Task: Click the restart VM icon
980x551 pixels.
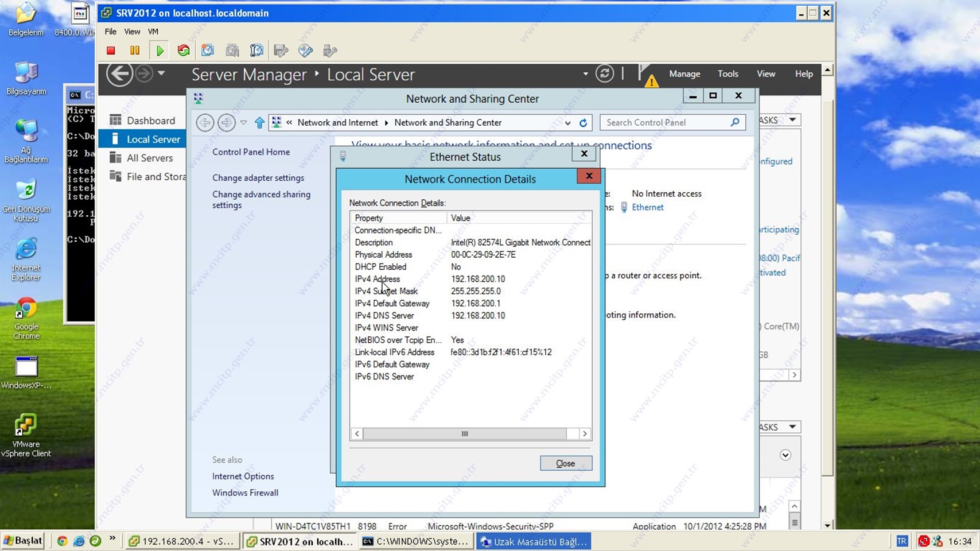Action: tap(184, 51)
